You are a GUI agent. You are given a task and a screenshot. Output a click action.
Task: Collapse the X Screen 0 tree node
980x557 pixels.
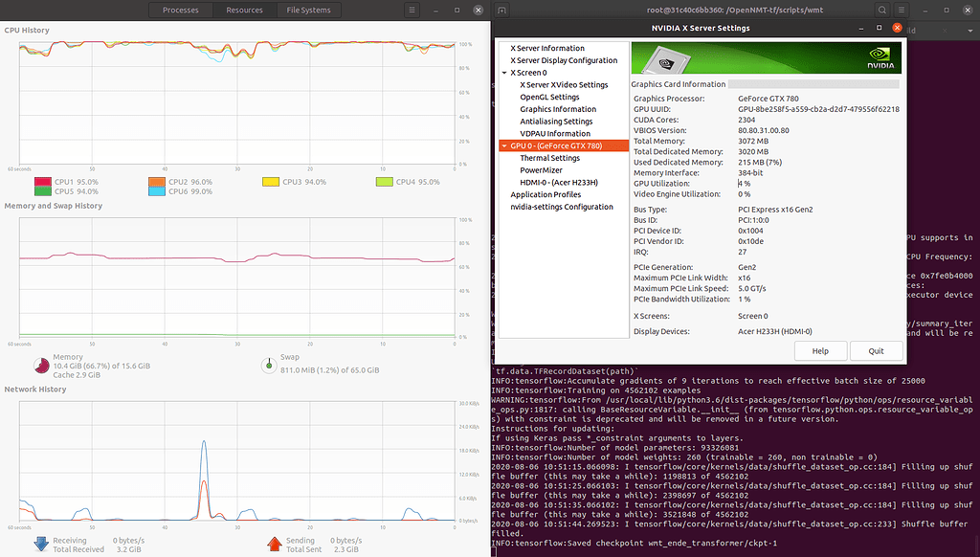[504, 73]
